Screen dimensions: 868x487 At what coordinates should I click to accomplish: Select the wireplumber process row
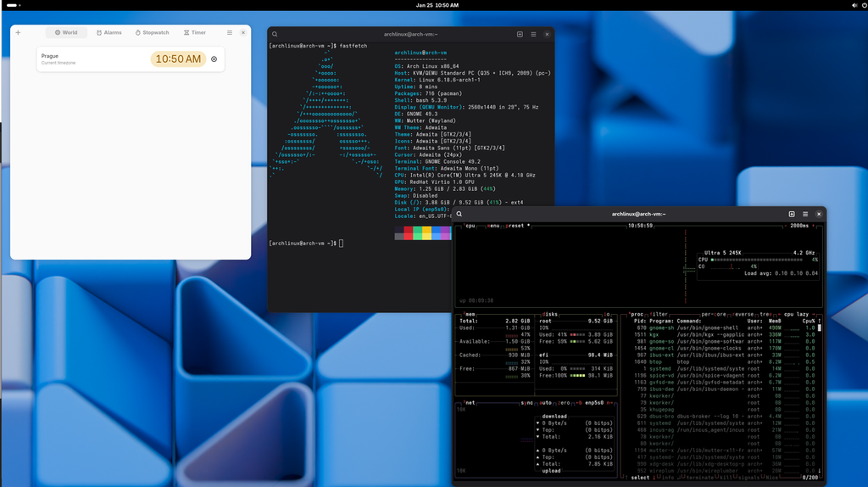(724, 471)
